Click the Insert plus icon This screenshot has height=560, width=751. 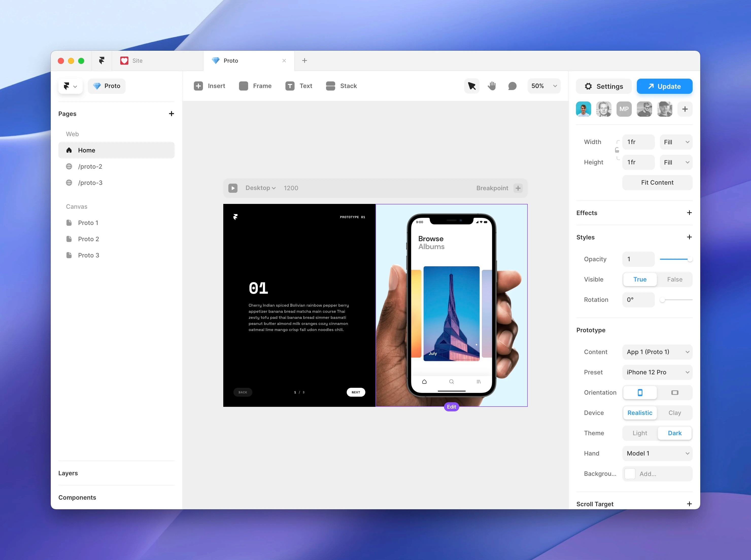(x=198, y=86)
